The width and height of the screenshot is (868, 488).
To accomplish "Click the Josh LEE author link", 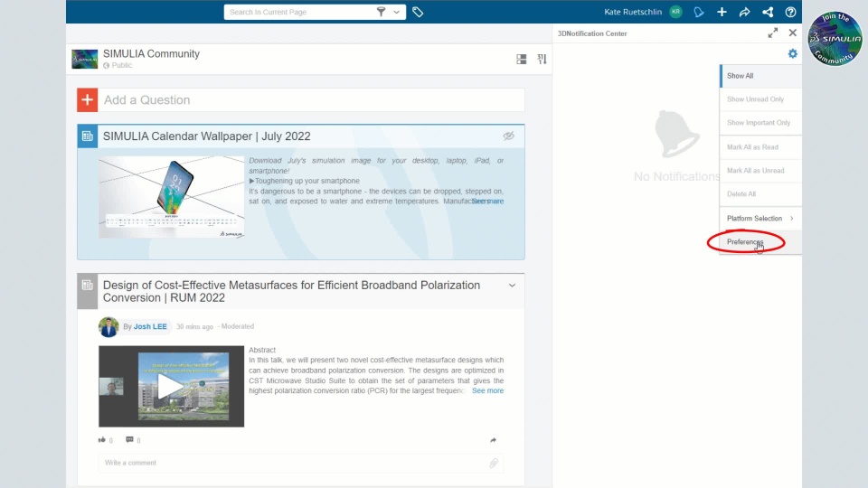I will pyautogui.click(x=150, y=326).
